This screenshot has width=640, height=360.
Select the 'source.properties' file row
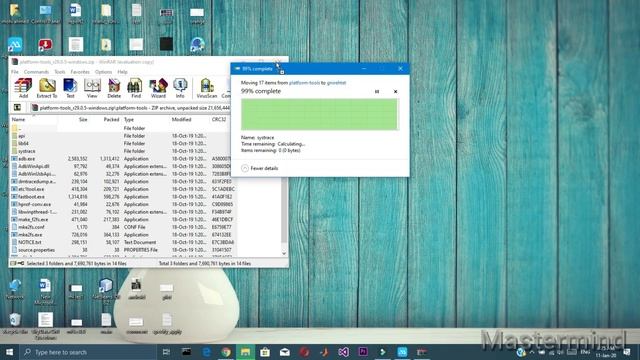122,250
